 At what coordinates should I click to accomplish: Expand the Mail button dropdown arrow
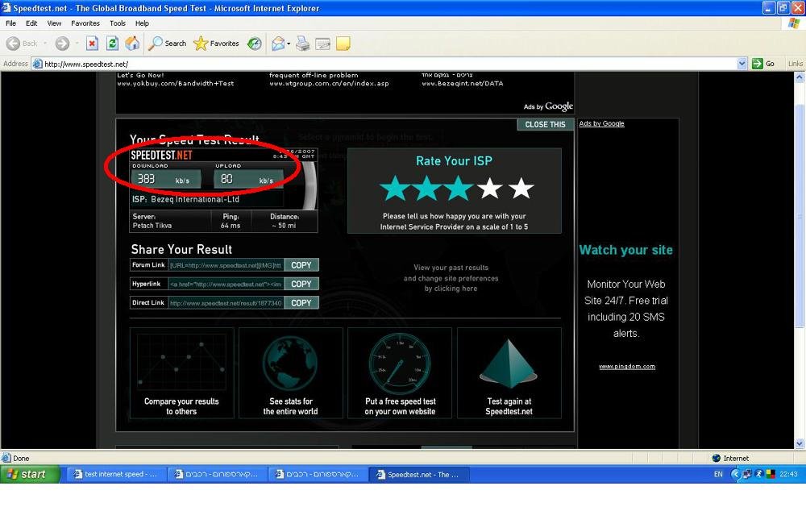pyautogui.click(x=289, y=44)
